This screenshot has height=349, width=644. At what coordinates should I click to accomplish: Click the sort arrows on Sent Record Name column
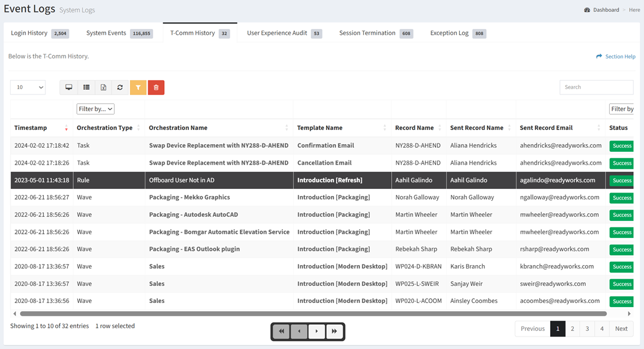tap(509, 128)
